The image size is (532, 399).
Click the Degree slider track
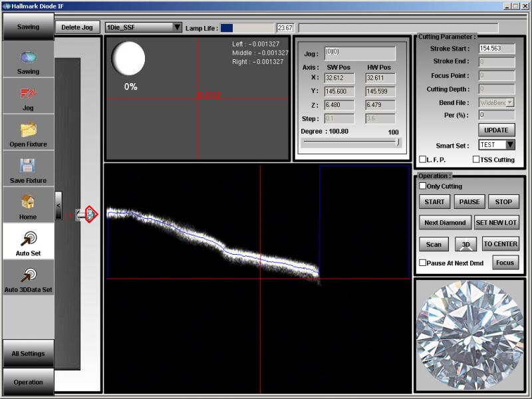(350, 142)
